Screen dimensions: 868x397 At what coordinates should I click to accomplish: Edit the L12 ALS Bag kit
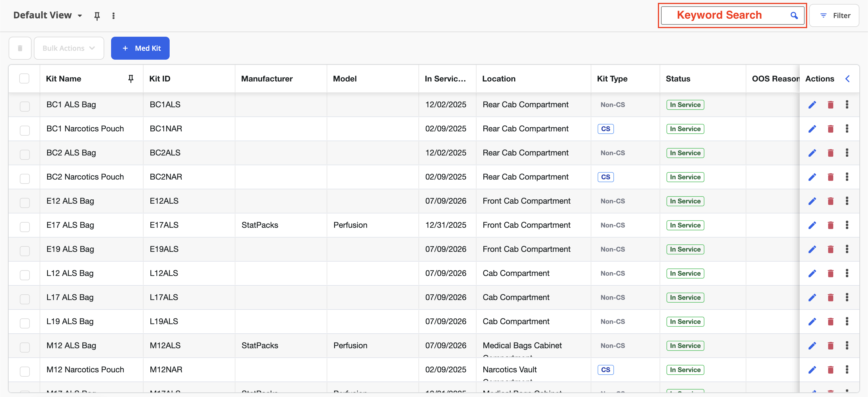click(812, 273)
